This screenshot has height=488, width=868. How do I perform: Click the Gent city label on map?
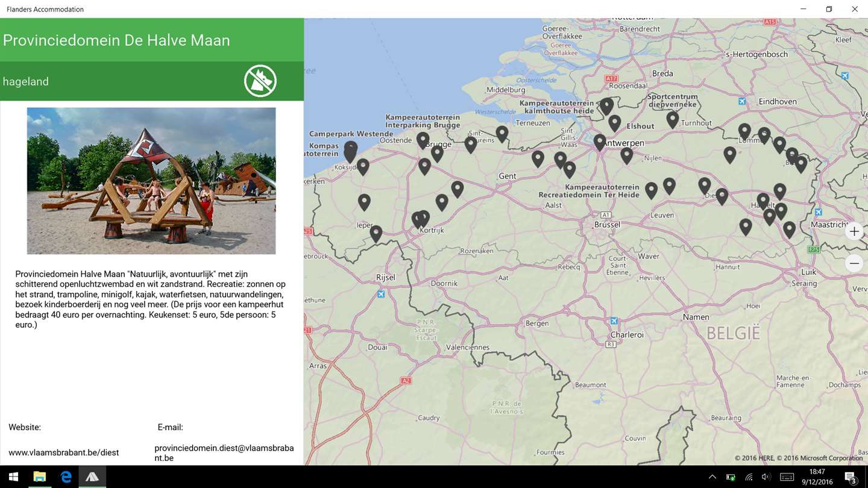[x=507, y=176]
